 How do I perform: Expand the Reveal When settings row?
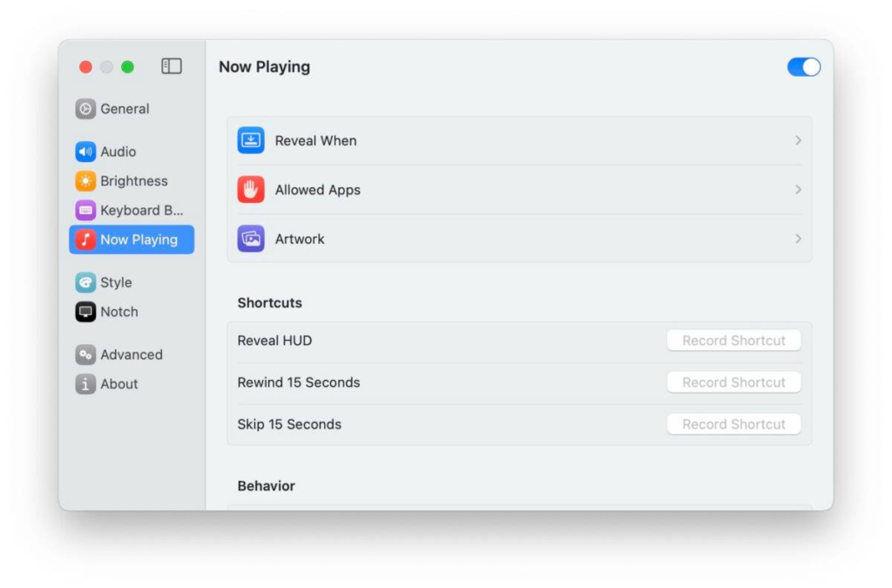point(798,140)
